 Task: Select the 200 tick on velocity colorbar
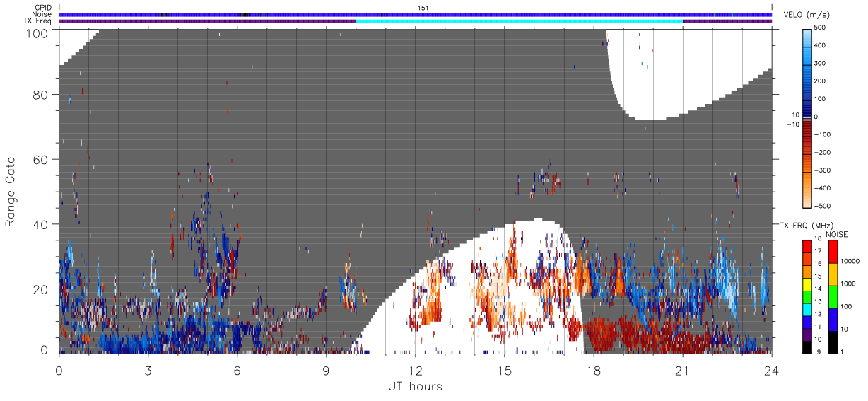tap(819, 81)
